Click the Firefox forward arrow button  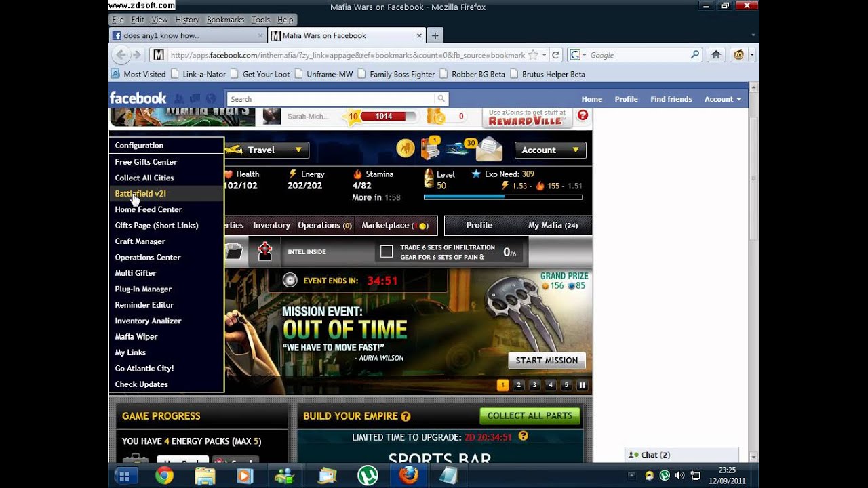pyautogui.click(x=136, y=55)
